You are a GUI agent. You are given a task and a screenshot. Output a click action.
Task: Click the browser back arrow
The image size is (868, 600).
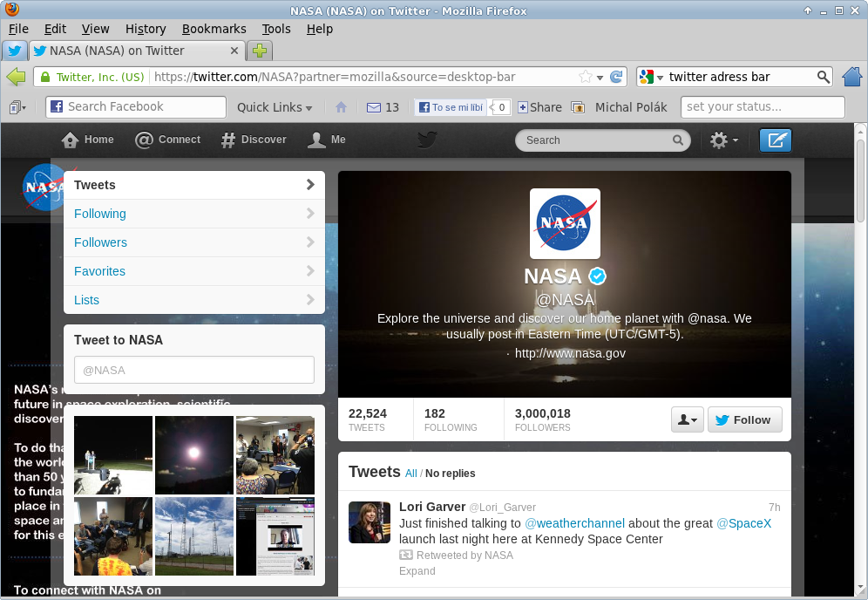pos(16,77)
